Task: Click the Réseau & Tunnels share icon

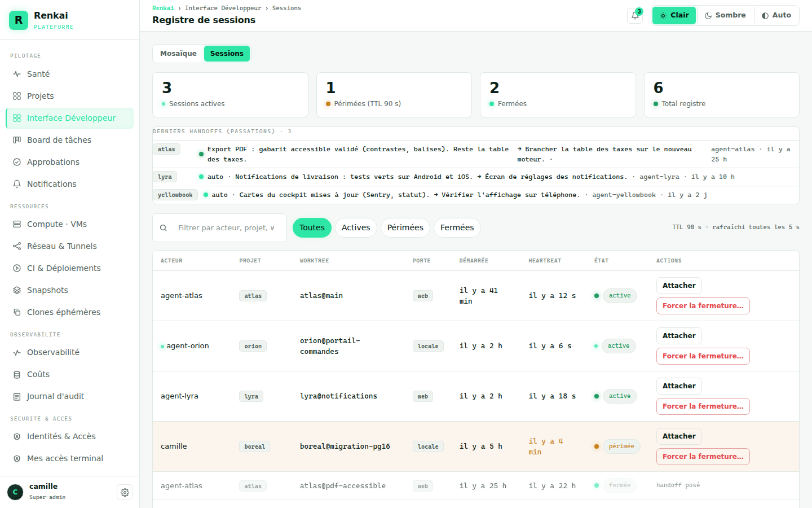Action: (17, 246)
